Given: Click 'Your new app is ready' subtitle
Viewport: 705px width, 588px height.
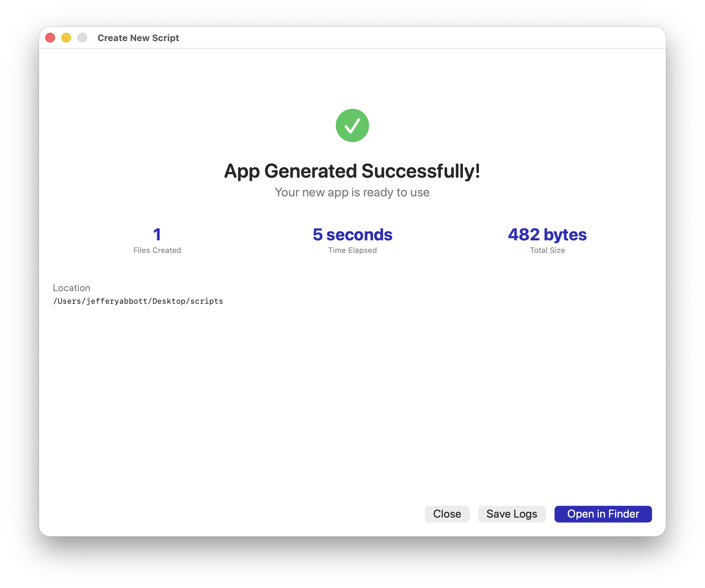Looking at the screenshot, I should point(352,192).
